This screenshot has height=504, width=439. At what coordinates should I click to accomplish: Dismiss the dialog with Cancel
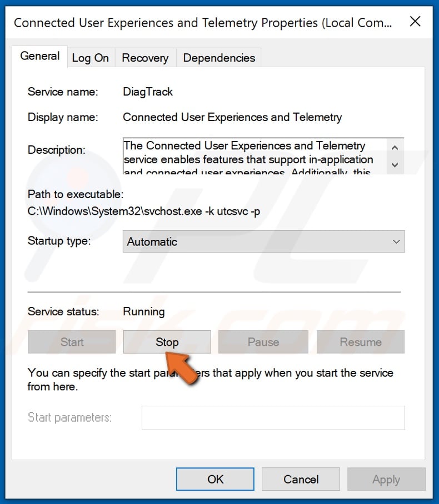301,479
